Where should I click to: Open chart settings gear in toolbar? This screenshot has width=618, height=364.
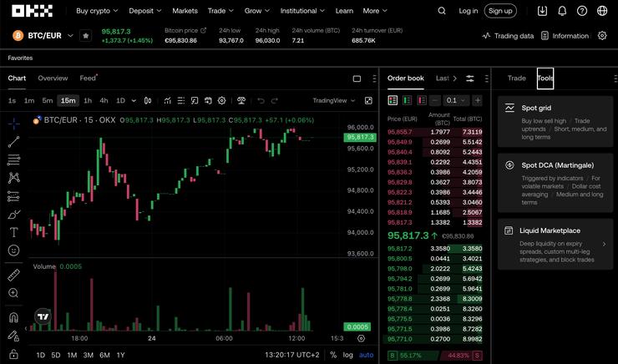tap(222, 100)
